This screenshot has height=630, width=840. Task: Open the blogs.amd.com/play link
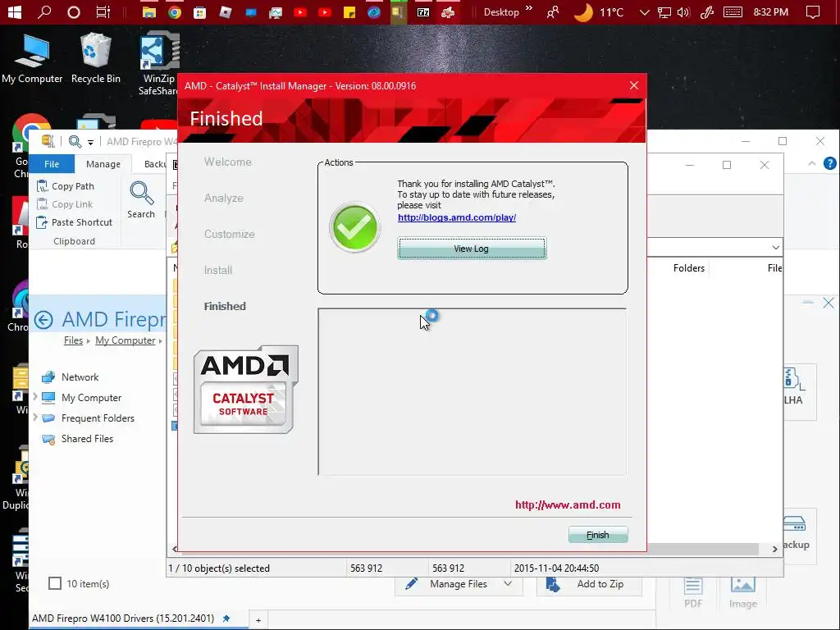[456, 217]
